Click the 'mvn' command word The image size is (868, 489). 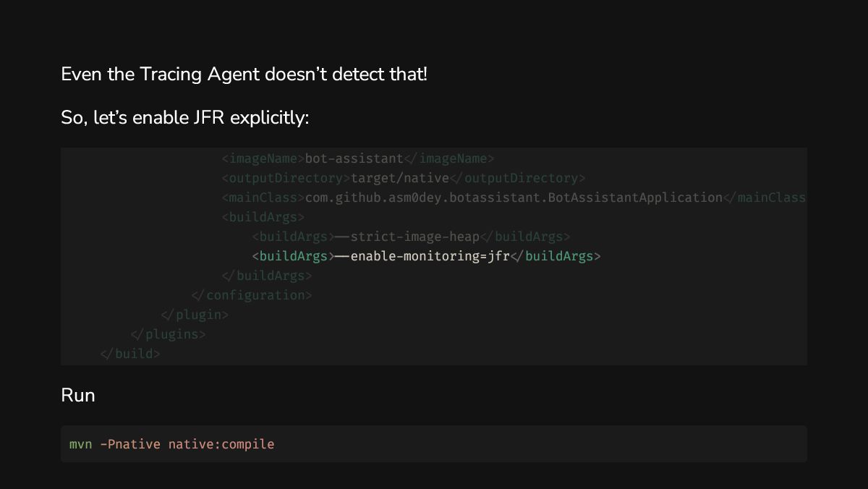click(80, 444)
